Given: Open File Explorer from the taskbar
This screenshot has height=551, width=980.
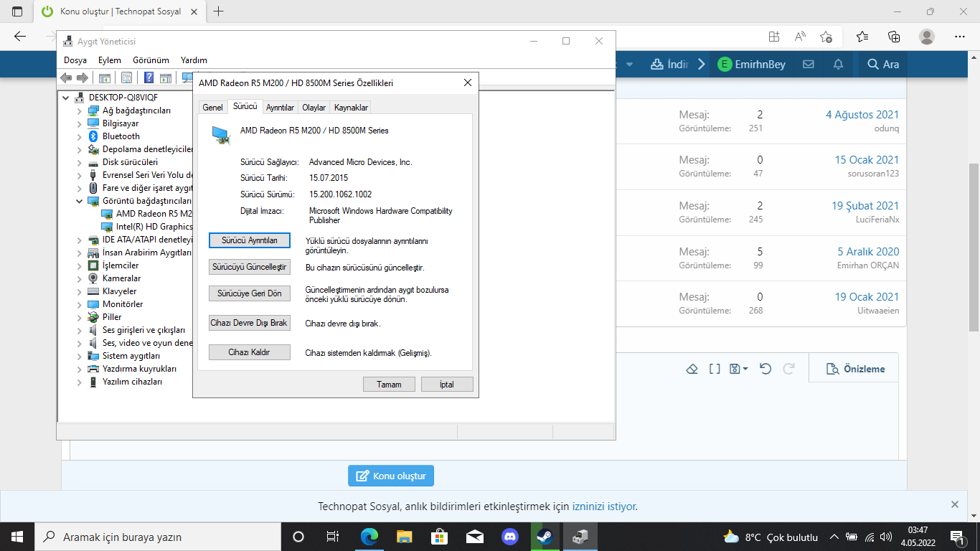Looking at the screenshot, I should (405, 537).
